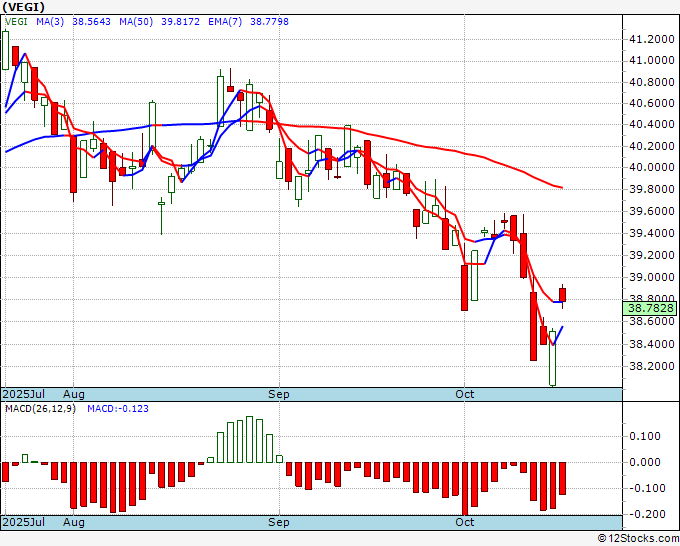Click the 39.8000 price axis label
The width and height of the screenshot is (680, 546).
pyautogui.click(x=651, y=189)
